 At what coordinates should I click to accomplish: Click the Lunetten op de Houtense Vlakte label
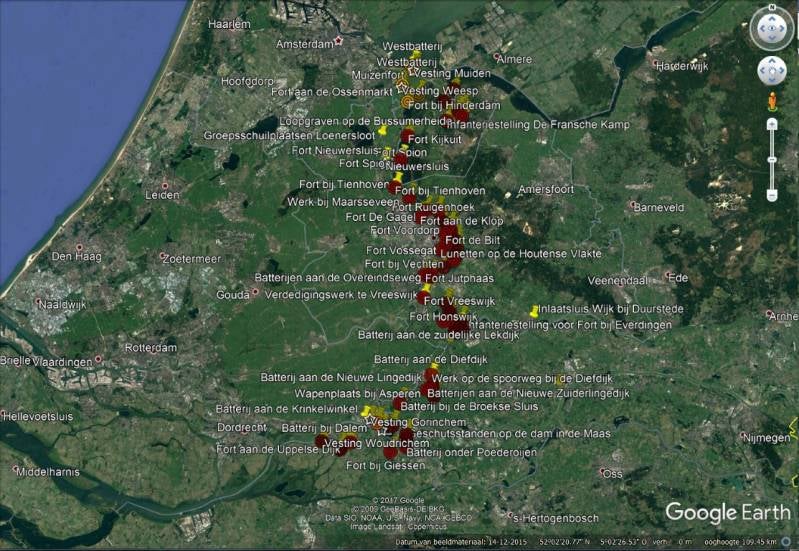coord(521,253)
